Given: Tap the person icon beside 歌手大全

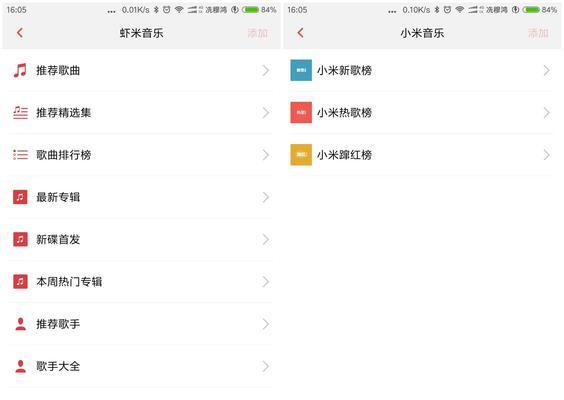Looking at the screenshot, I should click(21, 366).
